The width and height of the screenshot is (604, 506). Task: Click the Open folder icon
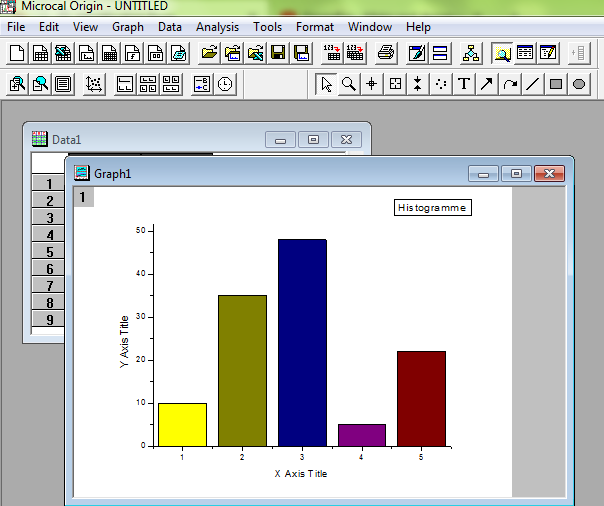[209, 52]
